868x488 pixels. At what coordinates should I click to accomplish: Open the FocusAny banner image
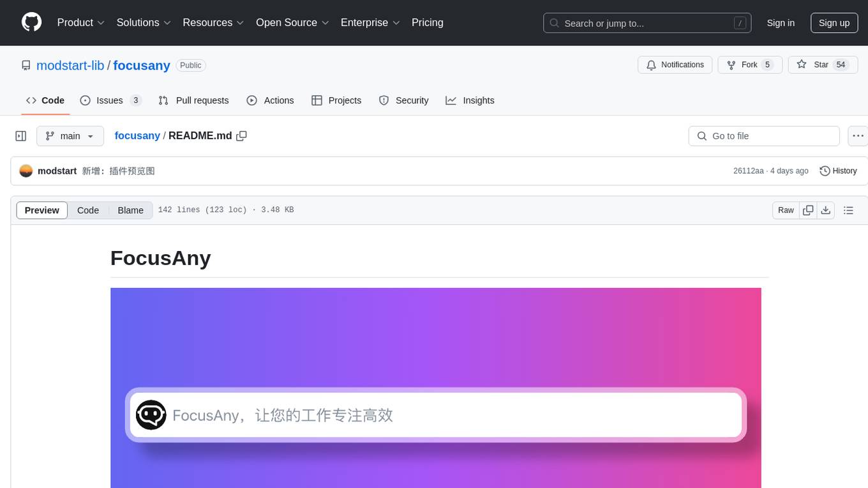click(x=436, y=388)
